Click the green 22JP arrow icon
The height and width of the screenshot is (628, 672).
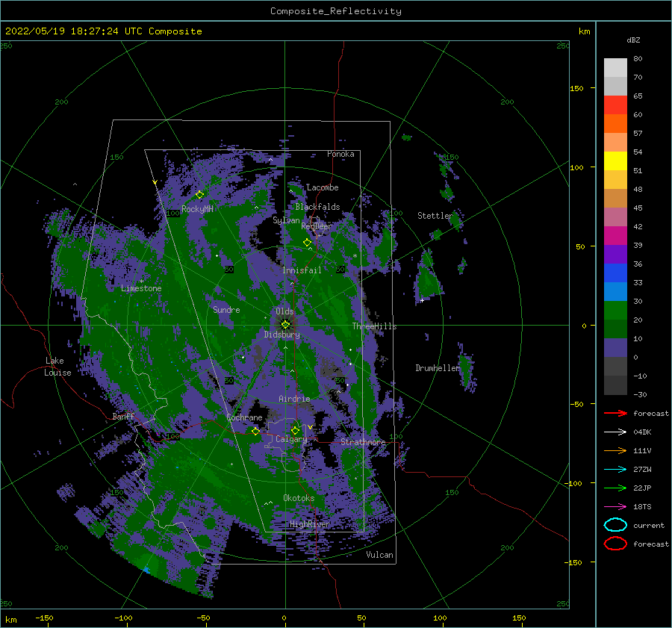coord(615,488)
